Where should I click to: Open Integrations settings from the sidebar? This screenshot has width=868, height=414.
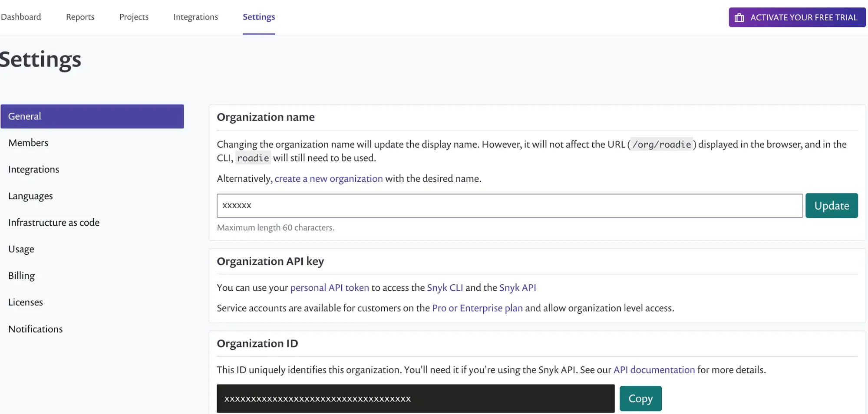pos(33,169)
